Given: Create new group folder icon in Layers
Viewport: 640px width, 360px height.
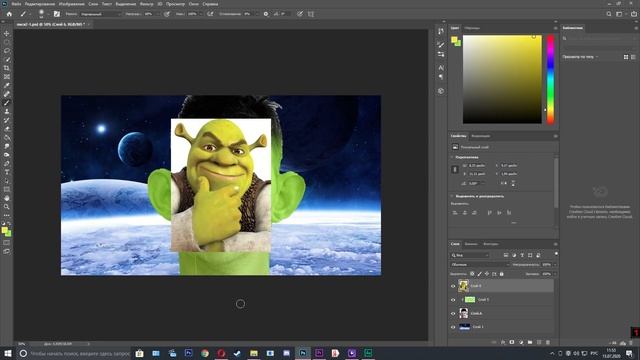Looking at the screenshot, I should (x=530, y=342).
